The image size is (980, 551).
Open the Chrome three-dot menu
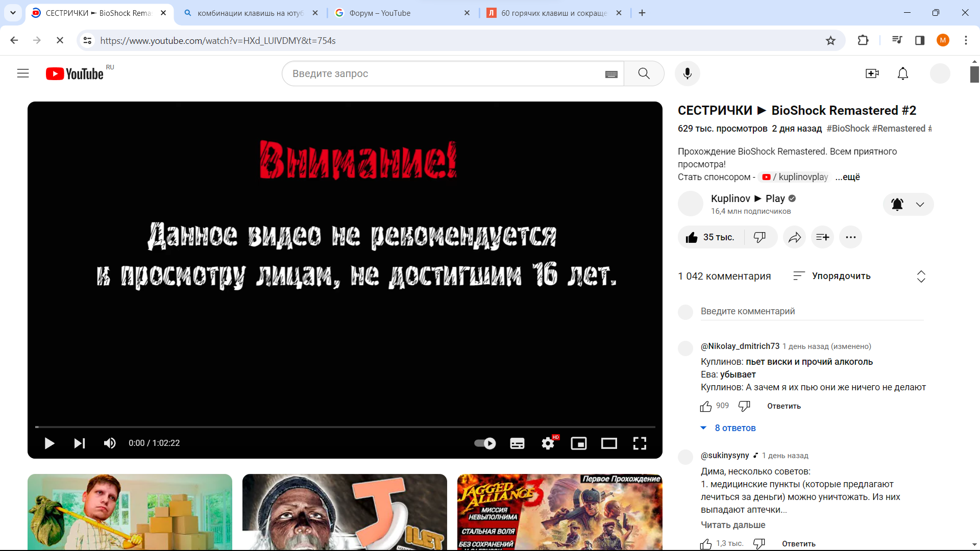point(966,40)
